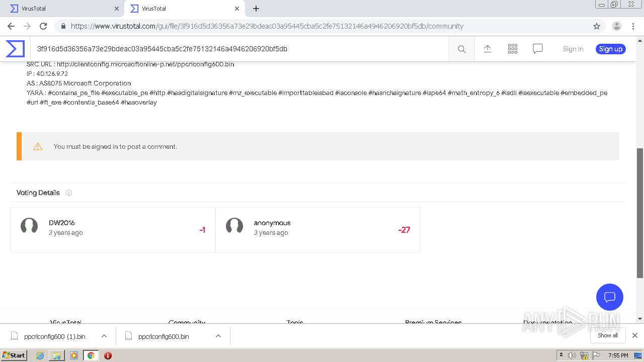Open a new browser tab

(x=256, y=9)
